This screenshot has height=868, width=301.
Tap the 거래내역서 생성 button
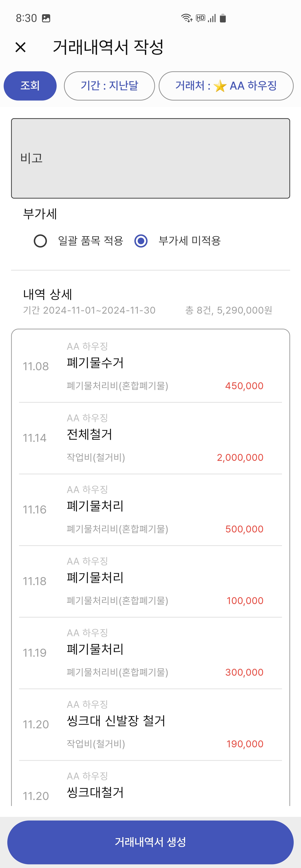150,842
